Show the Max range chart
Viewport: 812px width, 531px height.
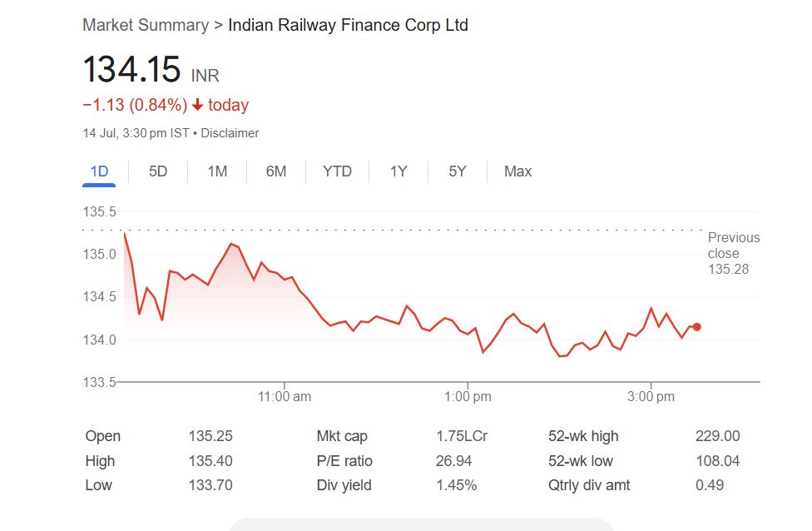tap(517, 171)
